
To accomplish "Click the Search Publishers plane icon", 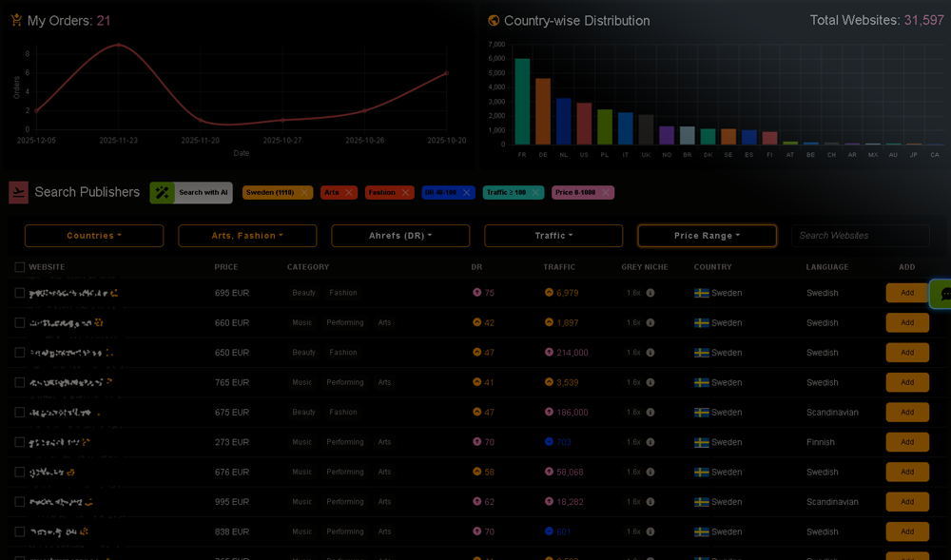I will pos(18,192).
